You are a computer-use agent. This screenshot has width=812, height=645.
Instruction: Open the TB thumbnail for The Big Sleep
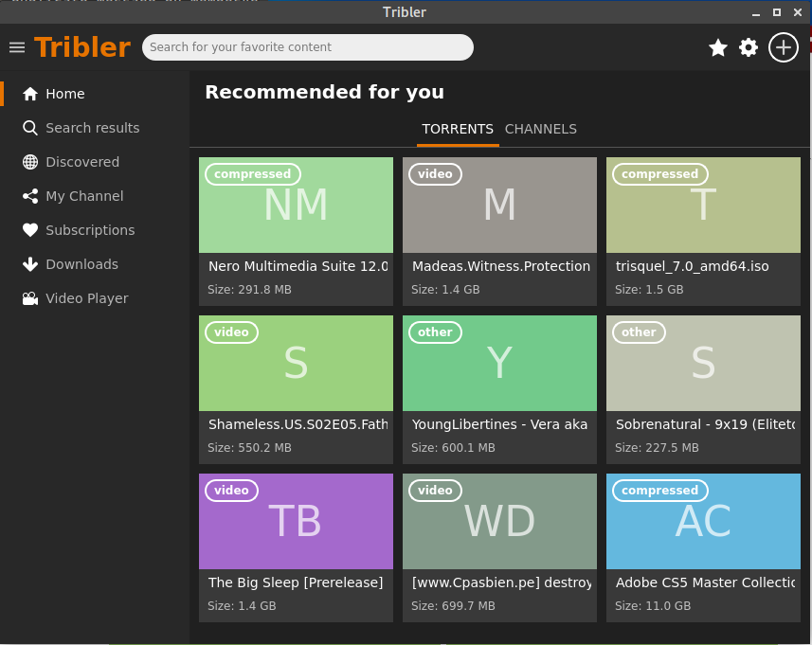click(x=296, y=521)
